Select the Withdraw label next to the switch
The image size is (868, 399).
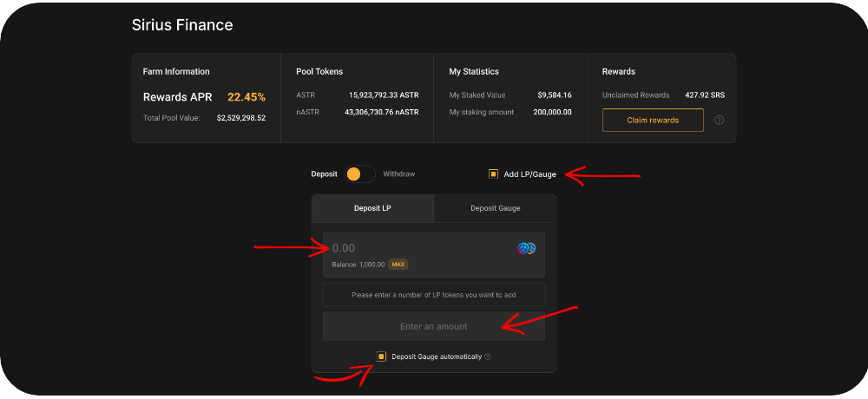[x=399, y=174]
